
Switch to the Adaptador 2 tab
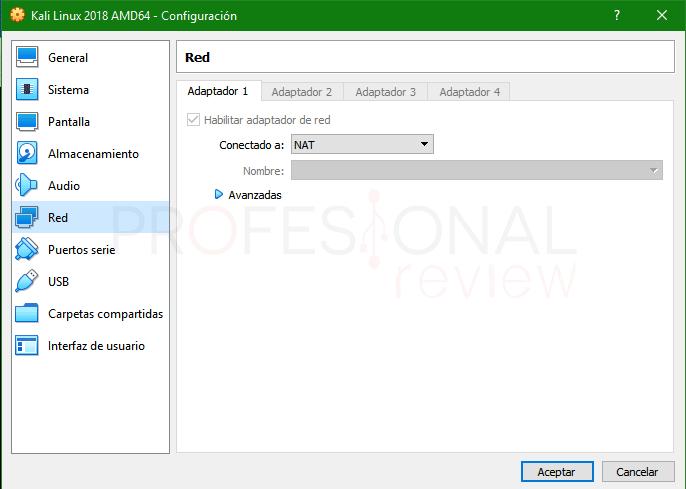[x=302, y=92]
